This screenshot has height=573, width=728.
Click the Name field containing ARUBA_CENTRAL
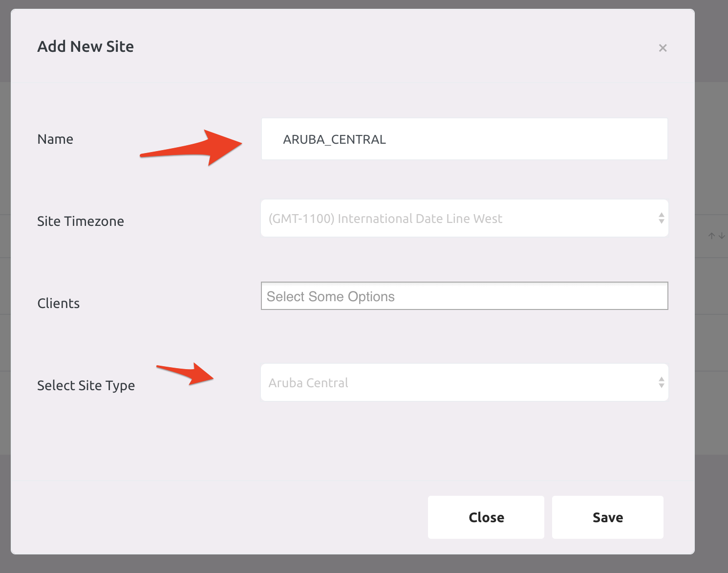[464, 139]
